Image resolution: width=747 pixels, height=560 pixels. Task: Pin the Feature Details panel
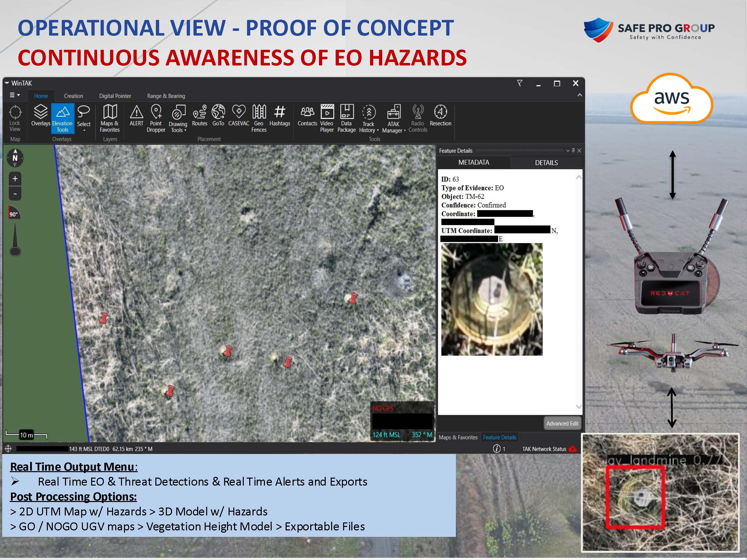[x=573, y=151]
